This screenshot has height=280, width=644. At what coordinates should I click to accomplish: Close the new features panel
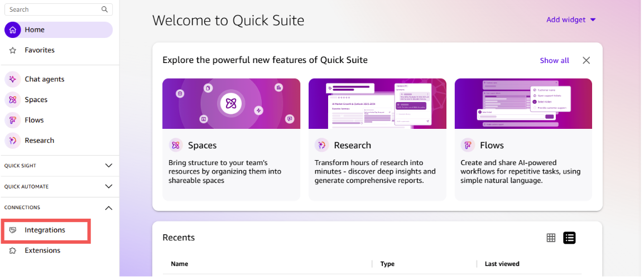pos(586,61)
